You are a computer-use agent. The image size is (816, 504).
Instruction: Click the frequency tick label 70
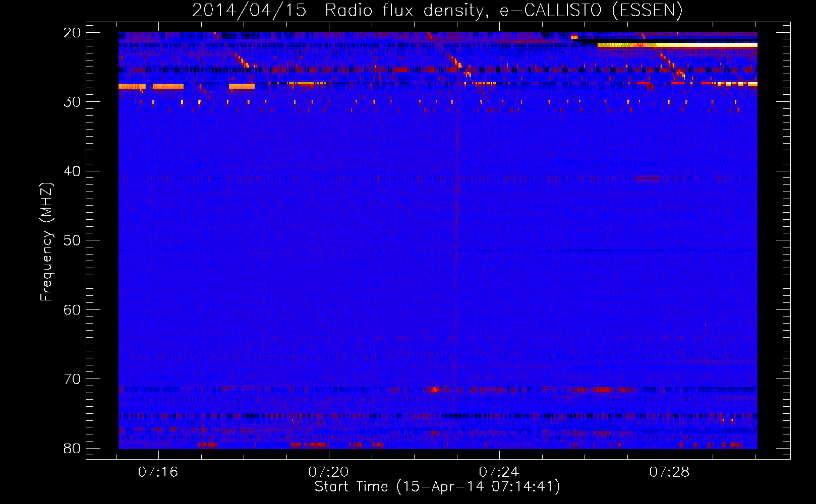(x=72, y=379)
